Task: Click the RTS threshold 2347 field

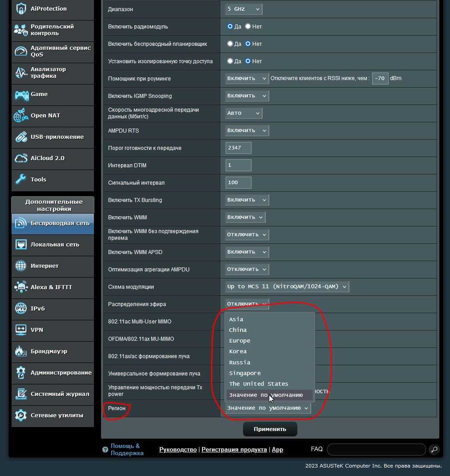Action: click(x=239, y=148)
